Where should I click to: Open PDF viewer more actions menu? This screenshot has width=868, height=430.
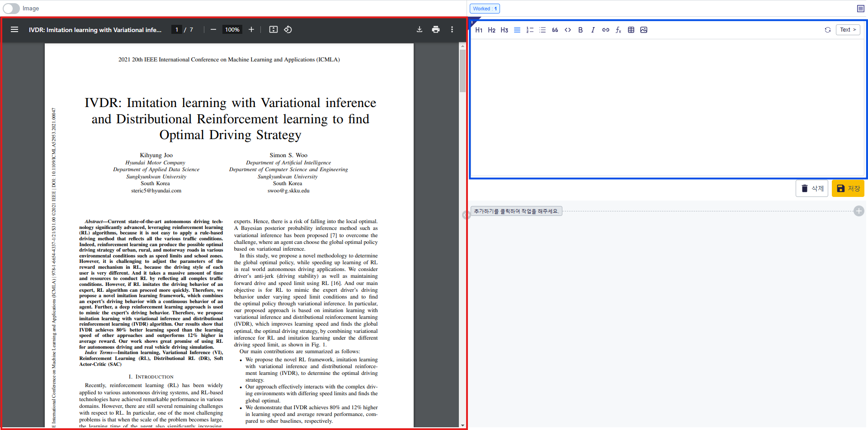tap(452, 29)
